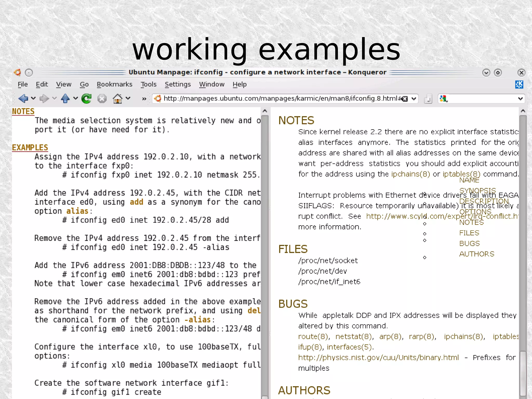The width and height of the screenshot is (532, 399).
Task: Open the Tools menu
Action: click(149, 84)
